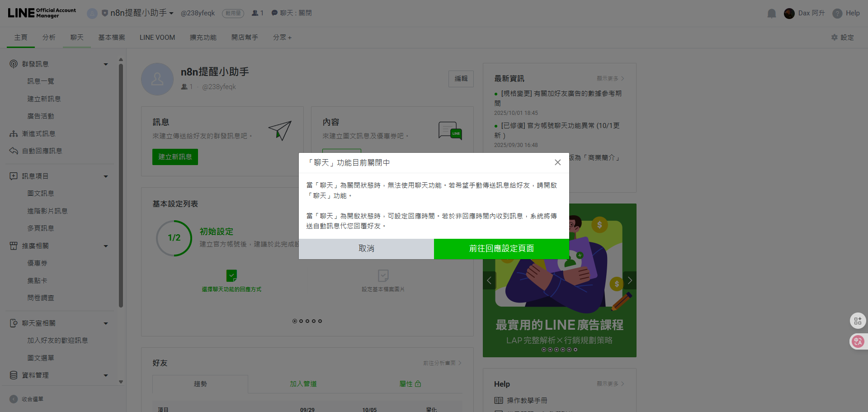
Task: Click the 聊天室相關 chat room icon
Action: pos(14,322)
